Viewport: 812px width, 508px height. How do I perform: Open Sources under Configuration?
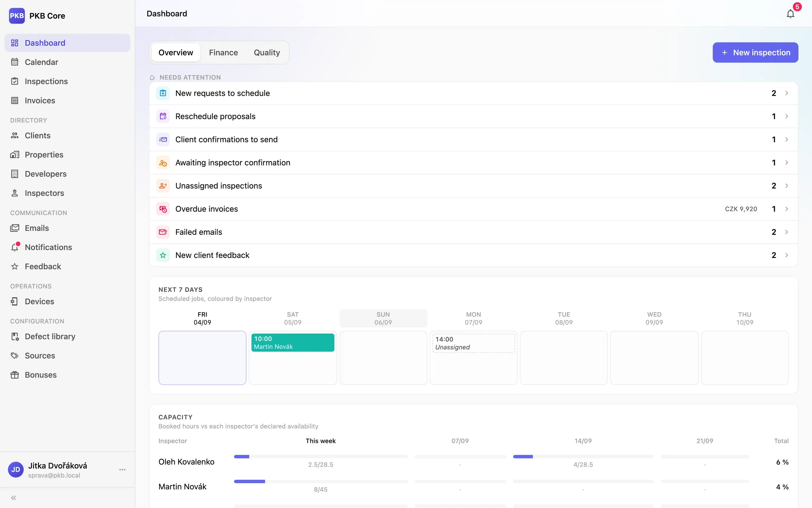67,355
